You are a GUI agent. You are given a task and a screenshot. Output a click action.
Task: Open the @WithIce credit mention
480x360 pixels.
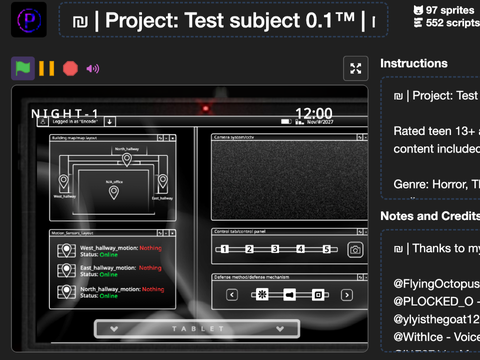coord(418,337)
